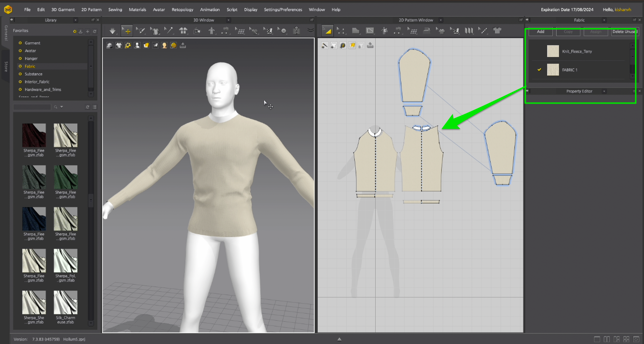Click the avatar edit tool in 3D toolbar
The image size is (644, 344).
click(x=212, y=30)
